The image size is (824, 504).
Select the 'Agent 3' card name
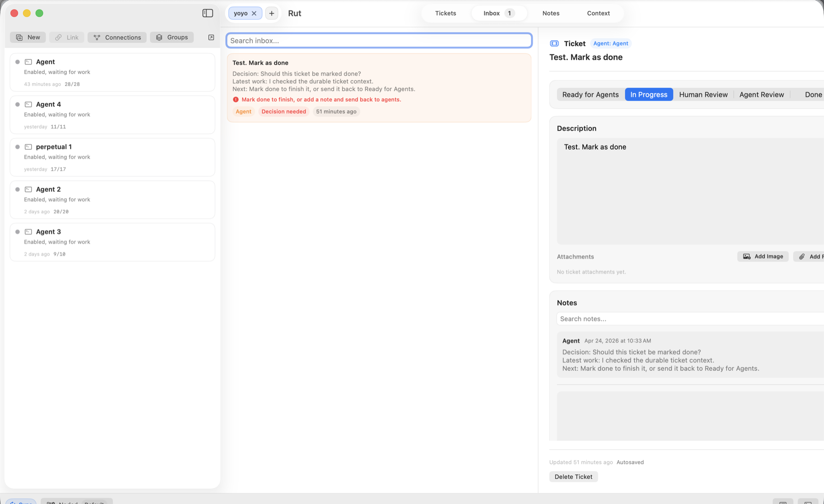tap(49, 232)
